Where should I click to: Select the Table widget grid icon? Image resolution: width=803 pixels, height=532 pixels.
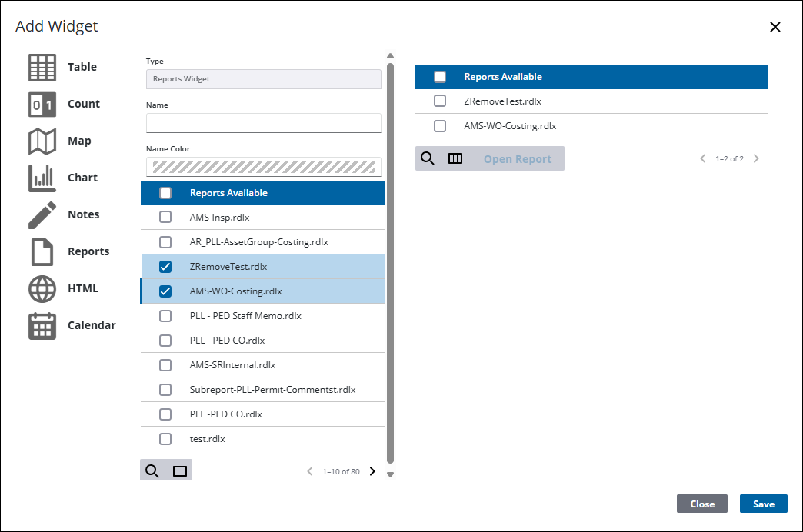click(x=42, y=68)
